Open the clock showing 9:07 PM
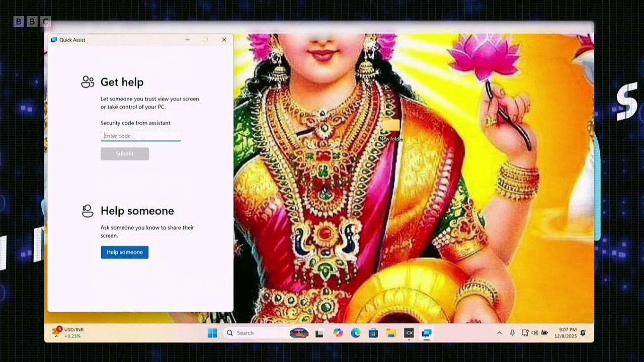The image size is (644, 362). click(x=566, y=333)
